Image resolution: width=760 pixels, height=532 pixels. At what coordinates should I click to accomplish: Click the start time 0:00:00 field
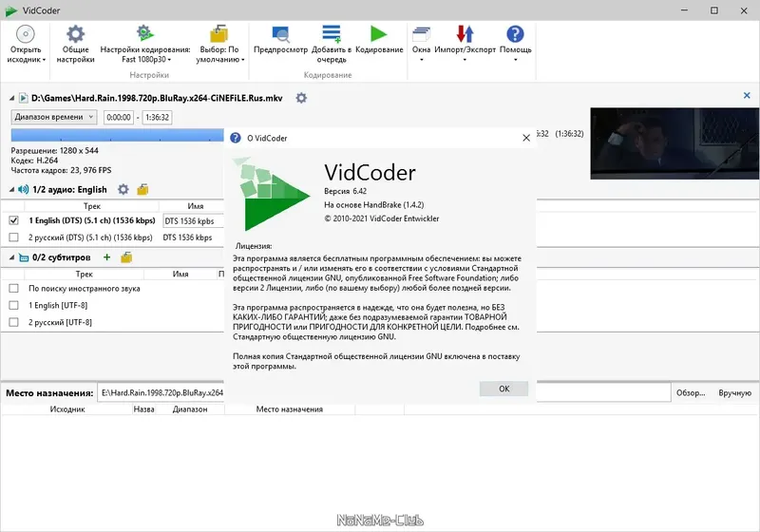click(119, 117)
